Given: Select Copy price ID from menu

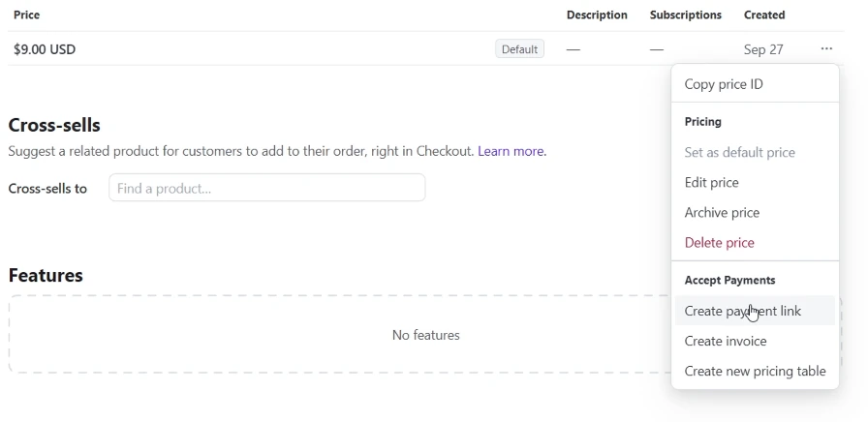Looking at the screenshot, I should pos(724,84).
